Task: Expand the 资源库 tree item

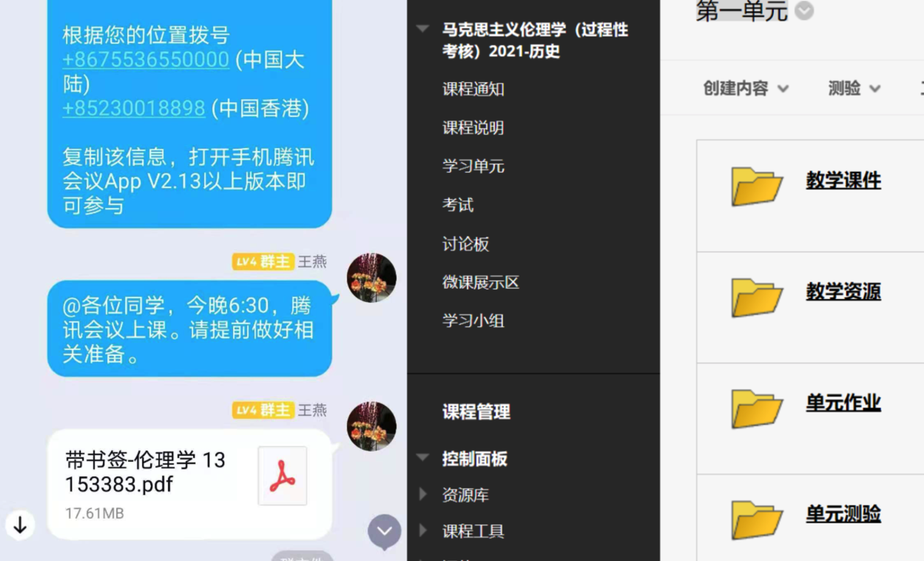Action: tap(423, 494)
